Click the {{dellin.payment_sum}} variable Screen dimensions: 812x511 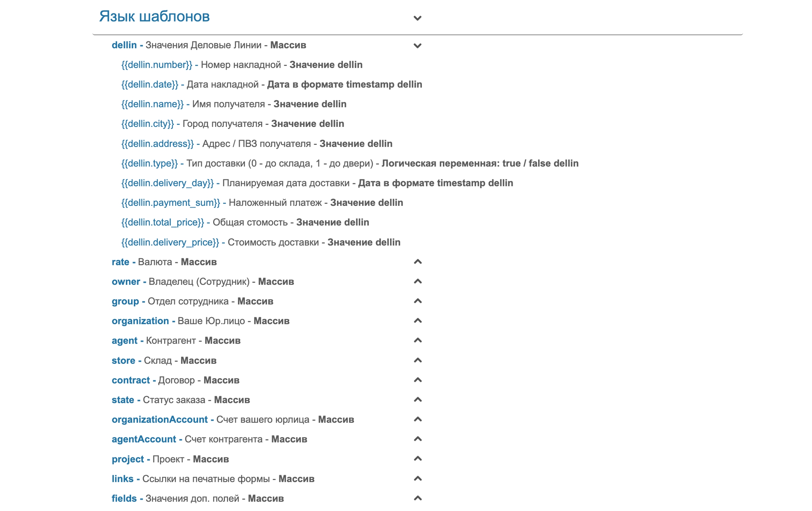point(171,203)
